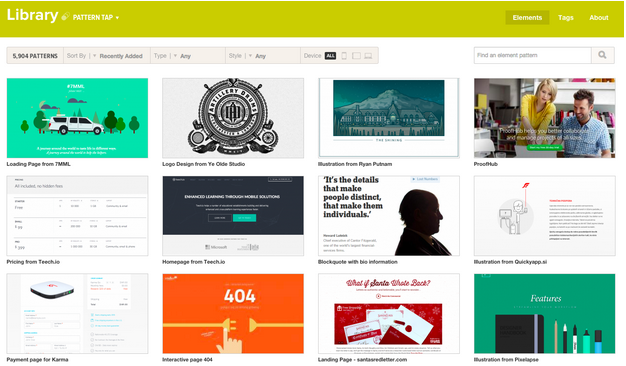Viewport: 626px width, 366px height.
Task: Click the search magnifier icon
Action: pyautogui.click(x=602, y=55)
